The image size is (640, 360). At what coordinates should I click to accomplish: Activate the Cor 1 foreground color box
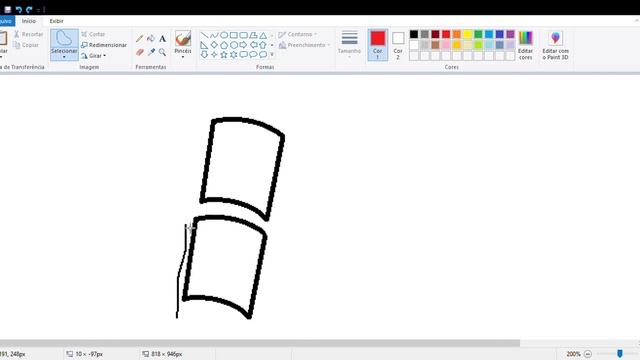coord(378,45)
